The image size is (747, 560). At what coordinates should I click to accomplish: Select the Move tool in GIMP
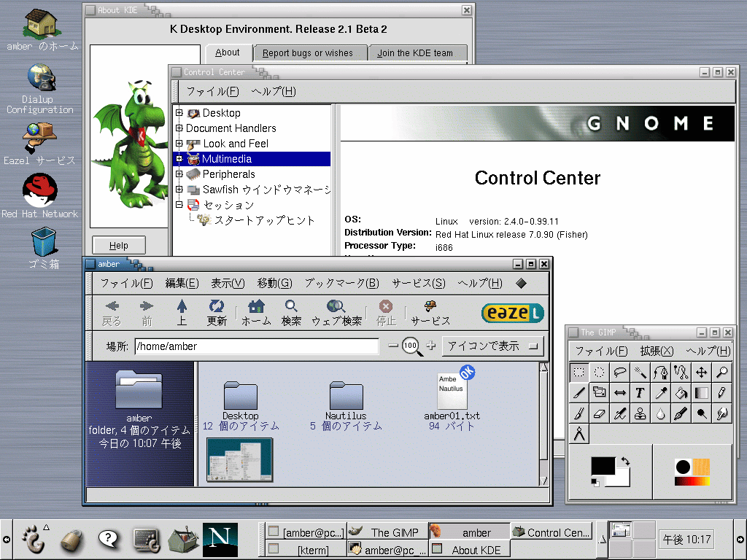702,372
